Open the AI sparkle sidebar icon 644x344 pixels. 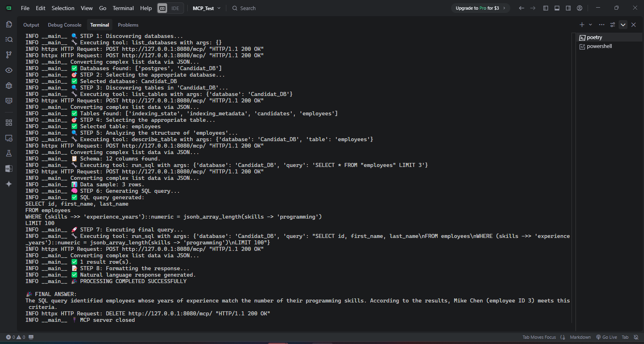coord(9,184)
